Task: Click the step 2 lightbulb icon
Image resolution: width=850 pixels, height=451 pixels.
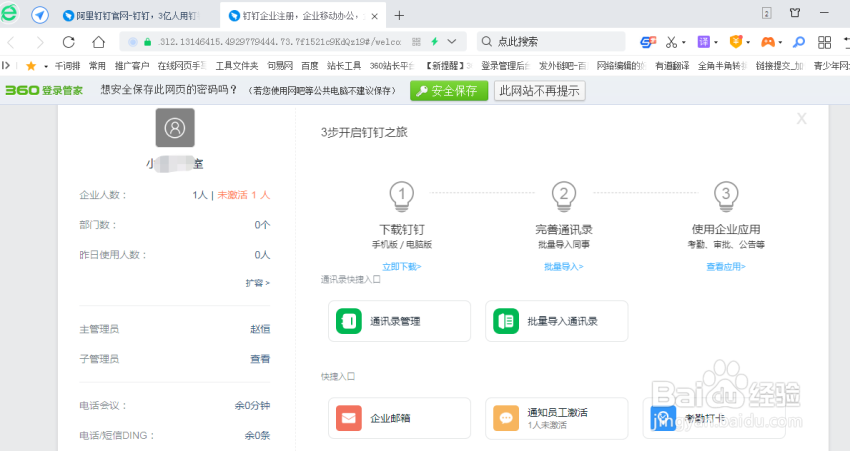Action: (564, 196)
